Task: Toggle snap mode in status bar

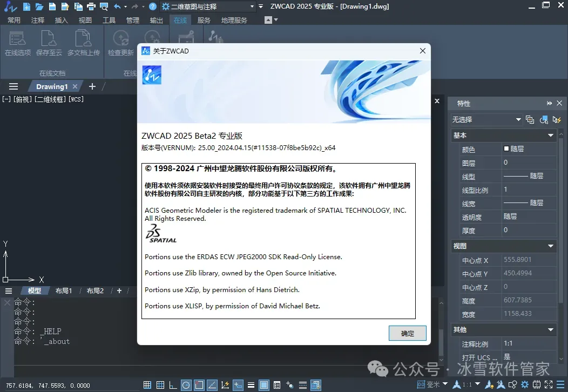Action: coord(147,385)
